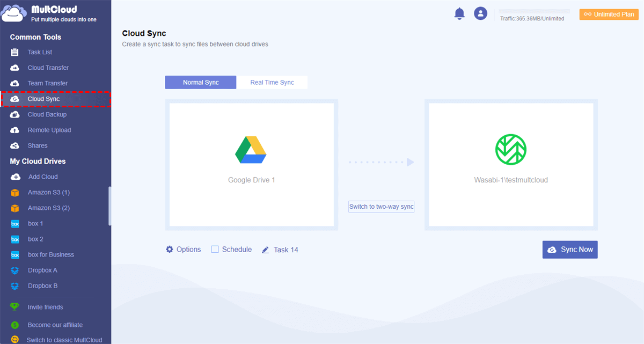The image size is (644, 344).
Task: Open box for Business drive
Action: (51, 254)
